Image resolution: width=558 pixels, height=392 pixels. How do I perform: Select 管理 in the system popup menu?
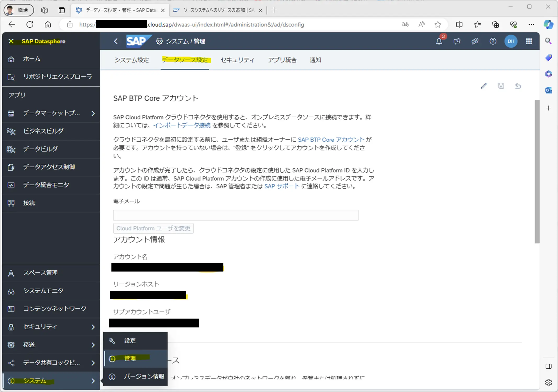[x=135, y=359]
